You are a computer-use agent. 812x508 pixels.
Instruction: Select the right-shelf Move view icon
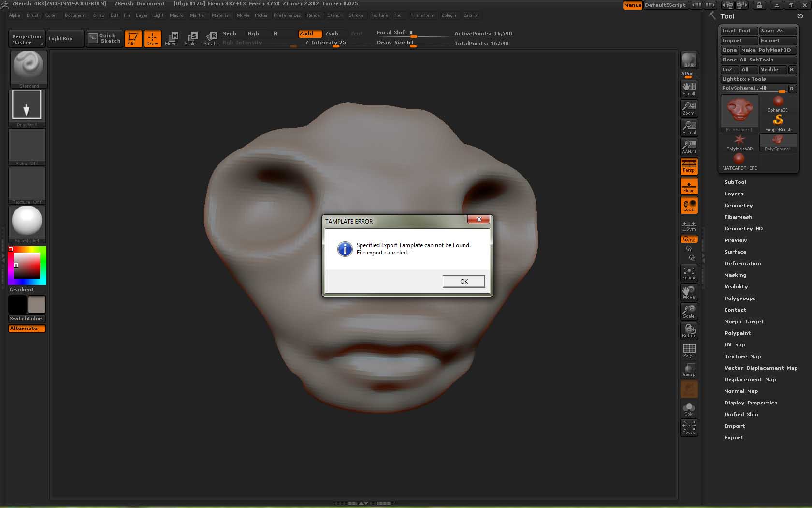point(689,292)
